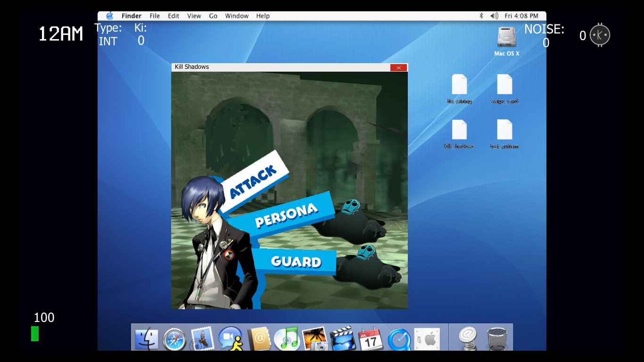Select the GUARD command
644x362 pixels.
pyautogui.click(x=295, y=262)
